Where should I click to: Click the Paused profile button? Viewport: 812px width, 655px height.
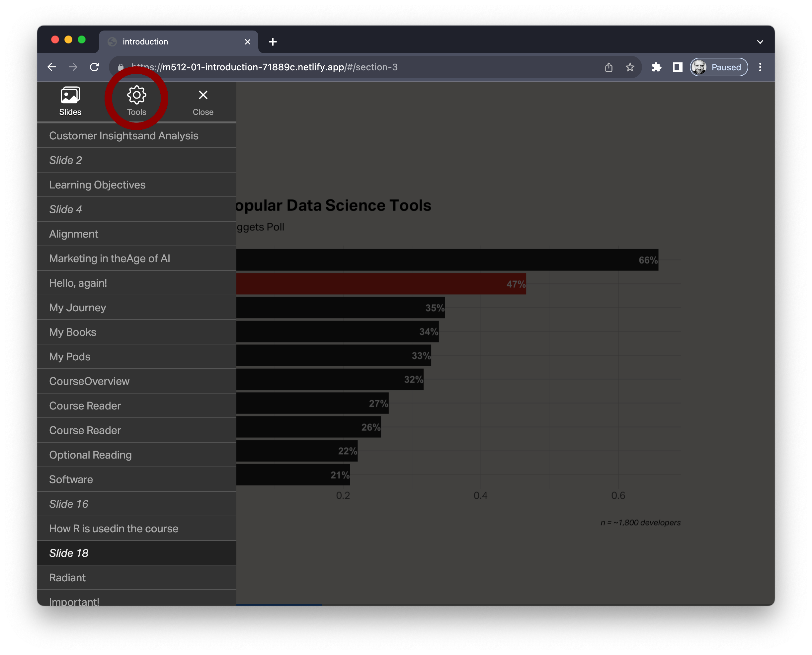click(719, 67)
